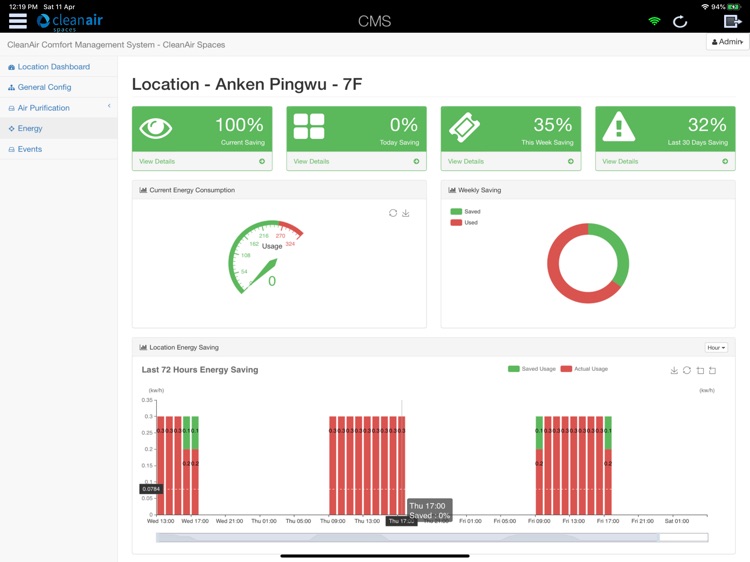Click the ticket icon on This Week Saving card
750x562 pixels.
[x=464, y=127]
